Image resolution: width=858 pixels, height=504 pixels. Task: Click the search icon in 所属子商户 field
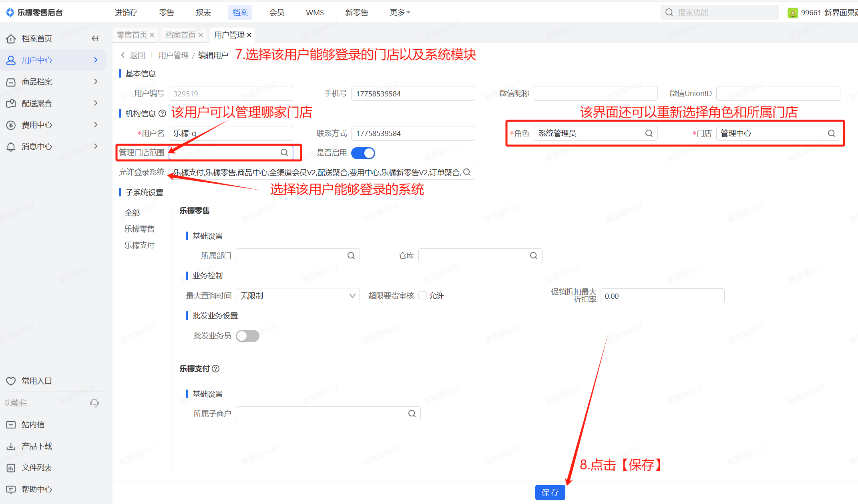412,414
